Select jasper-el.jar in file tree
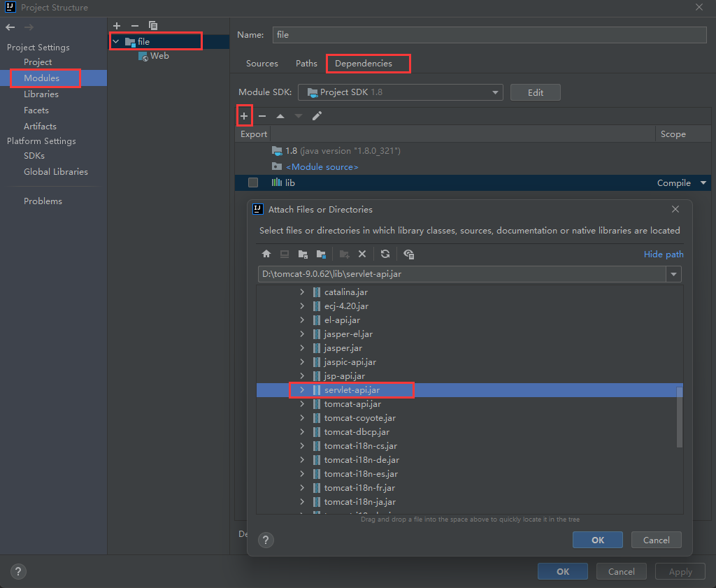This screenshot has height=588, width=716. pyautogui.click(x=348, y=334)
